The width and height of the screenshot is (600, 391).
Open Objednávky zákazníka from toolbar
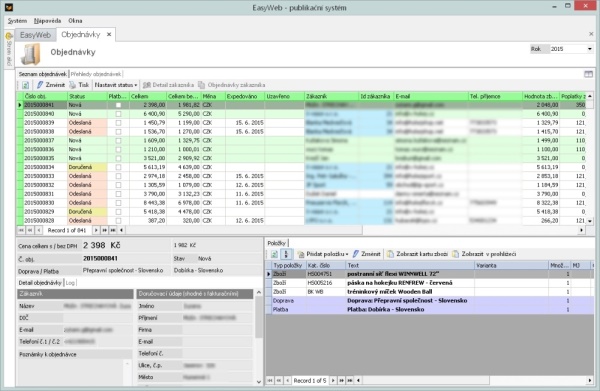coord(232,85)
